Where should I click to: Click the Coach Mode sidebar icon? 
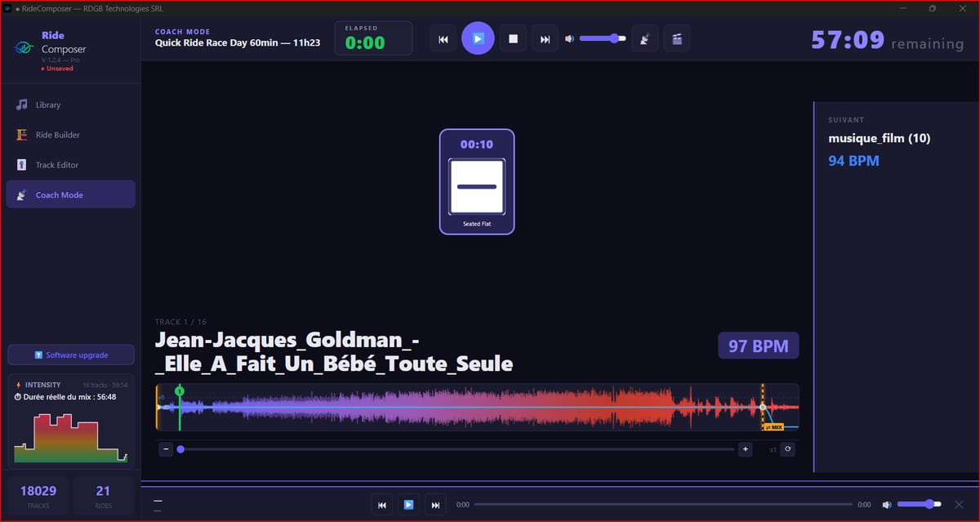click(22, 195)
